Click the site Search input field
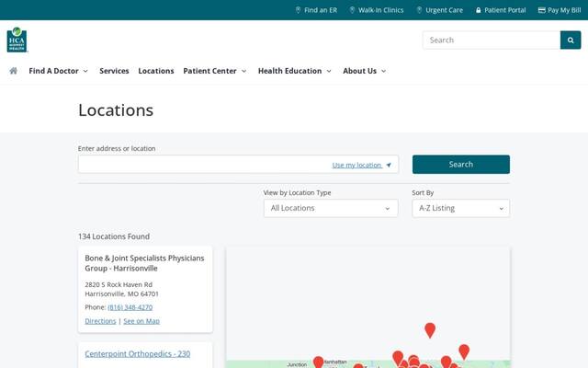This screenshot has height=368, width=588. click(492, 40)
